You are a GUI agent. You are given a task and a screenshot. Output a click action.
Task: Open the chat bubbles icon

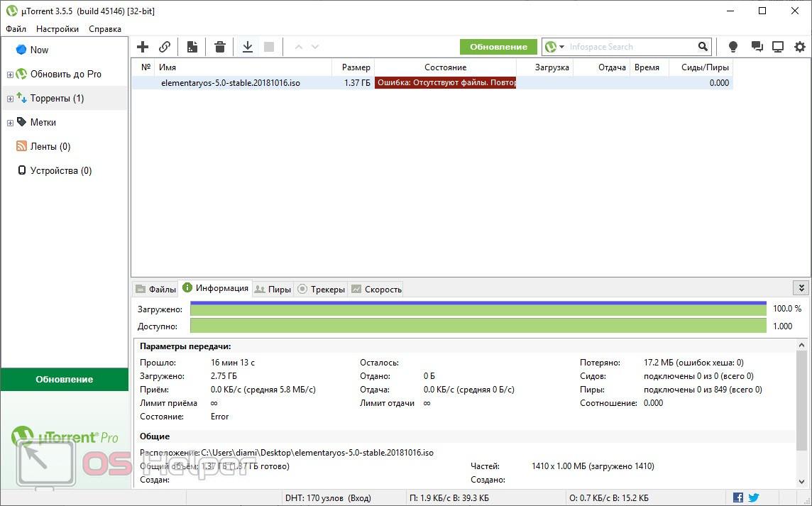click(x=757, y=47)
